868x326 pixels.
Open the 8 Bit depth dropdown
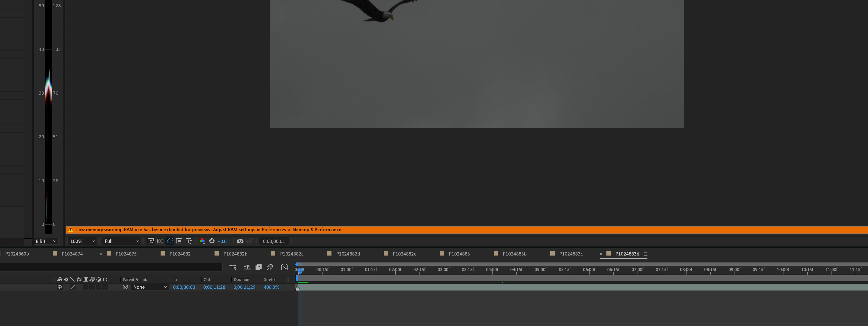click(x=46, y=241)
